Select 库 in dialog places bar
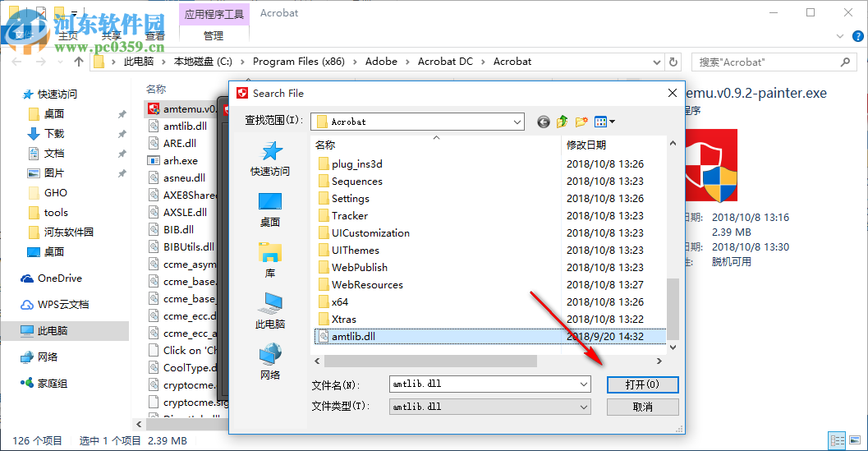Viewport: 868px width, 451px height. (270, 260)
